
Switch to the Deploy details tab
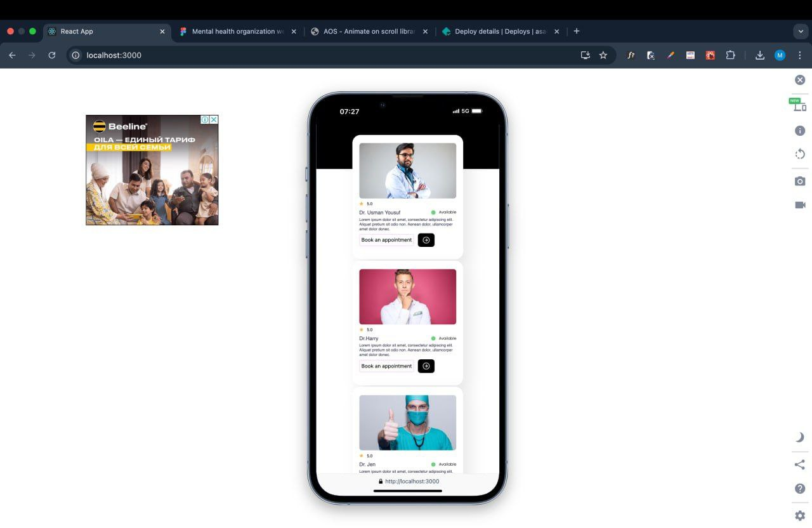click(501, 31)
